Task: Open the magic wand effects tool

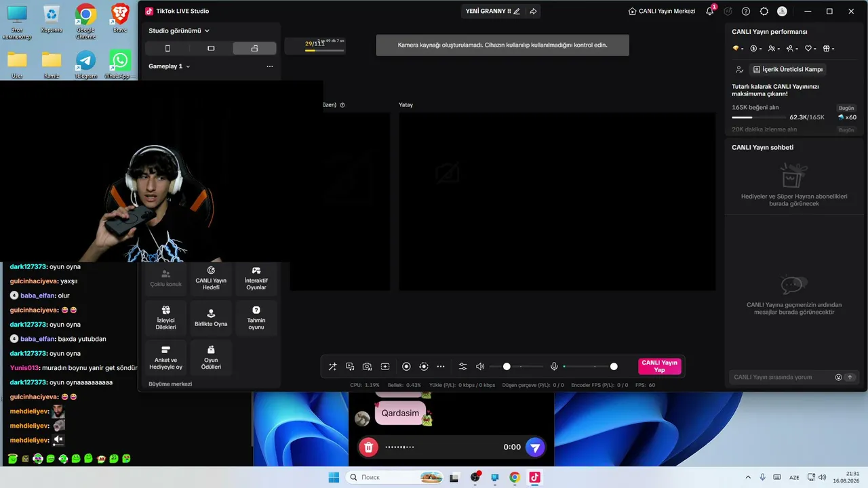Action: (332, 367)
